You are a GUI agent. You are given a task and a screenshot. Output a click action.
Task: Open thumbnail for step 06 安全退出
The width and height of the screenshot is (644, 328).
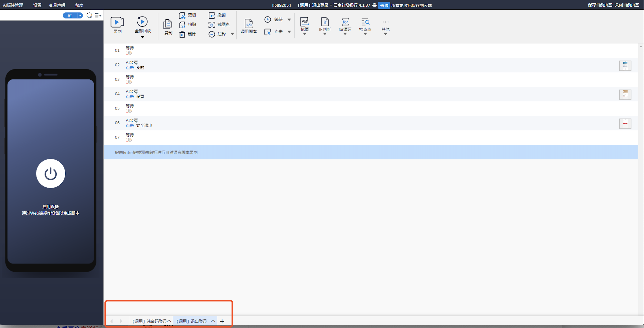coord(625,123)
